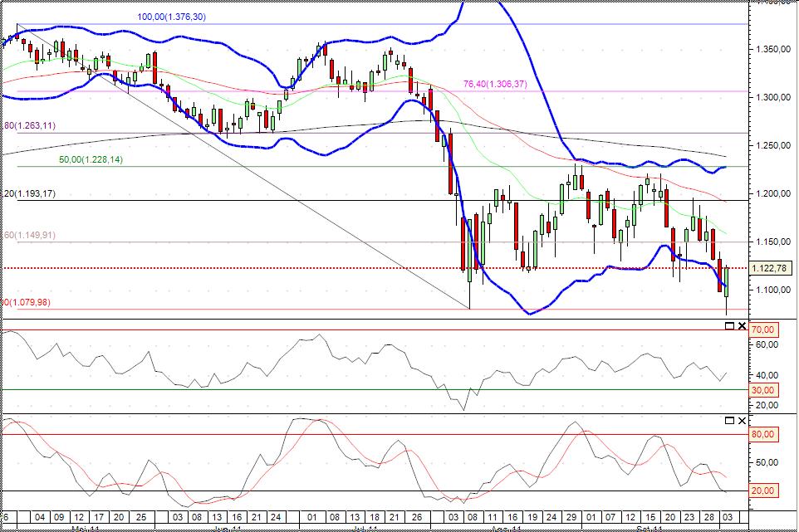Click the 1.350,00 price axis label
799x532 pixels.
(x=773, y=49)
